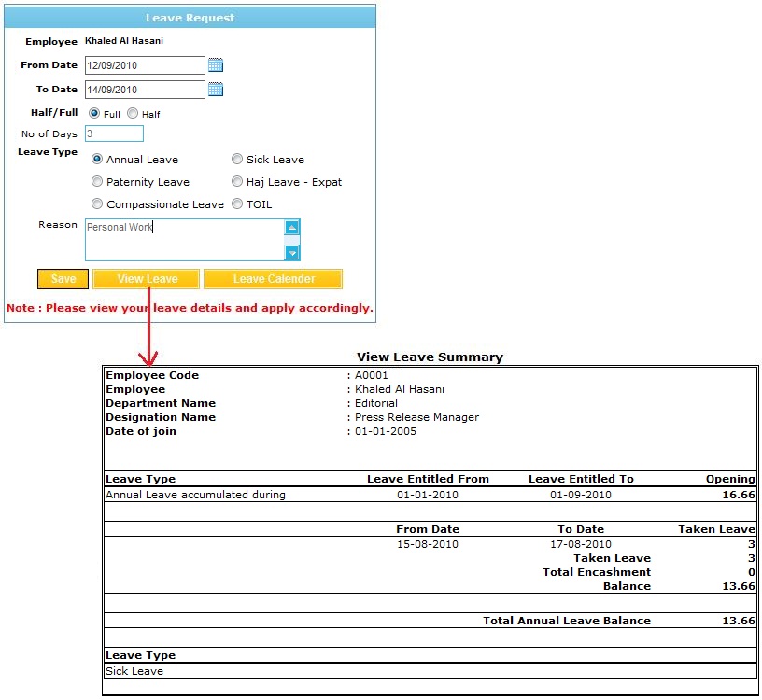Click the Leave Request panel header
Viewport: 762px width, 700px height.
tap(190, 18)
